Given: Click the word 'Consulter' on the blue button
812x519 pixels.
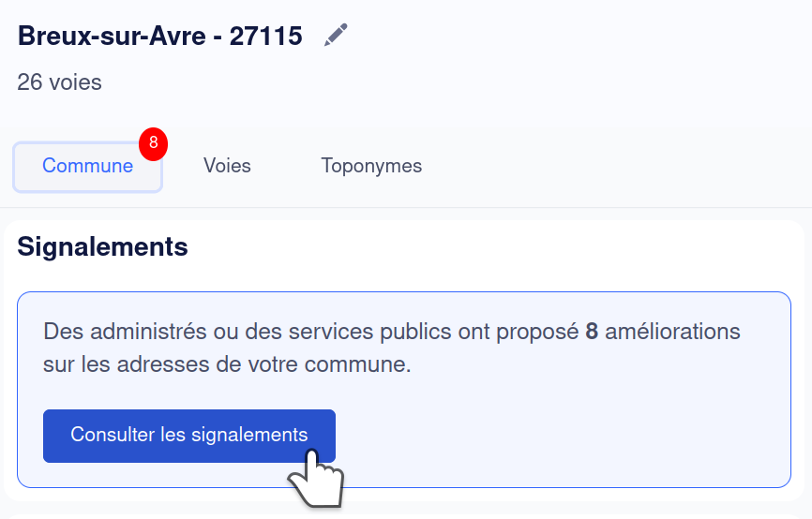Looking at the screenshot, I should click(x=111, y=435).
